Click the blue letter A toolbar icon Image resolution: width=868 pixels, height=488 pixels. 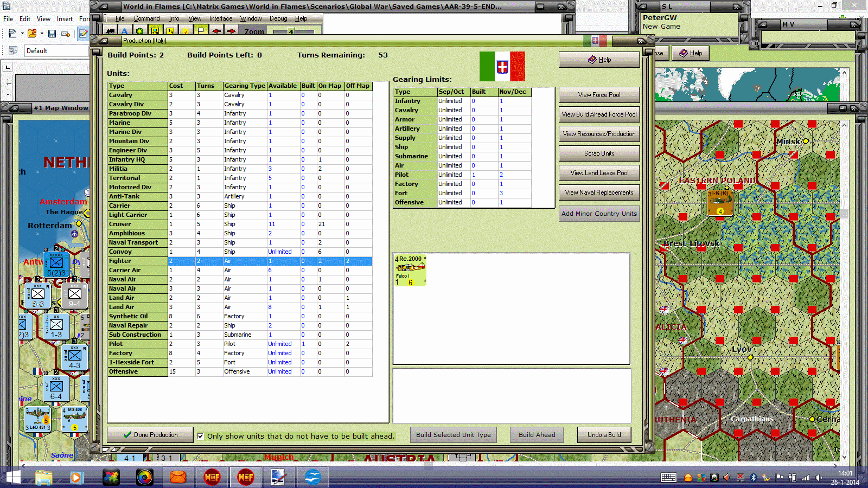(x=125, y=31)
